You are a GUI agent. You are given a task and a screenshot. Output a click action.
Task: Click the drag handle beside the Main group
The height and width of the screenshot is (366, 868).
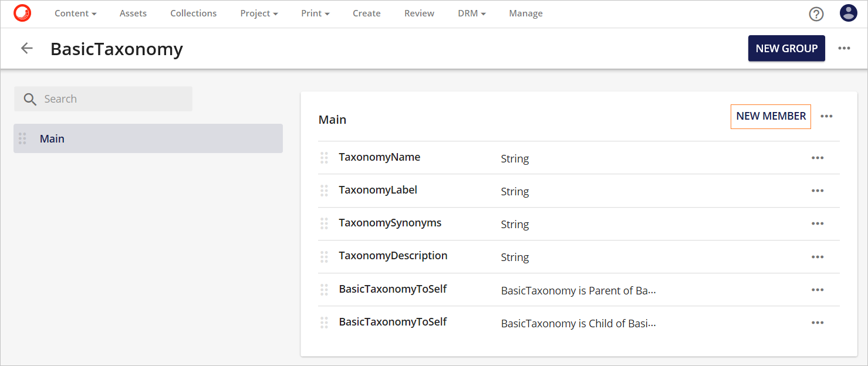[x=23, y=138]
